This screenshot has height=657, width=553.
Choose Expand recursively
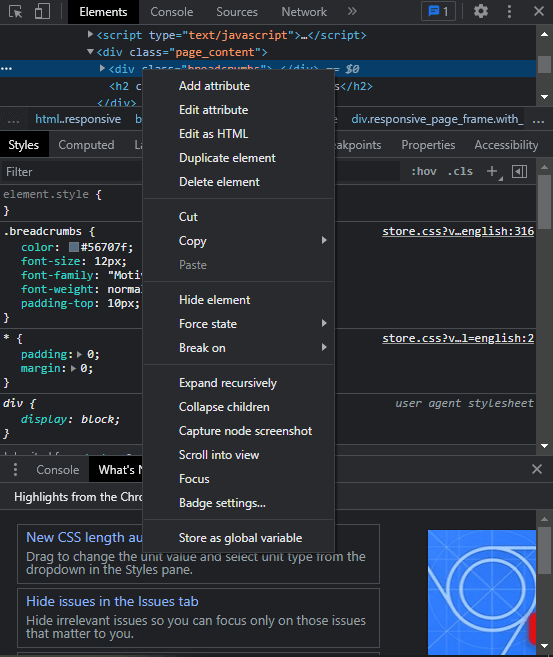pyautogui.click(x=238, y=383)
